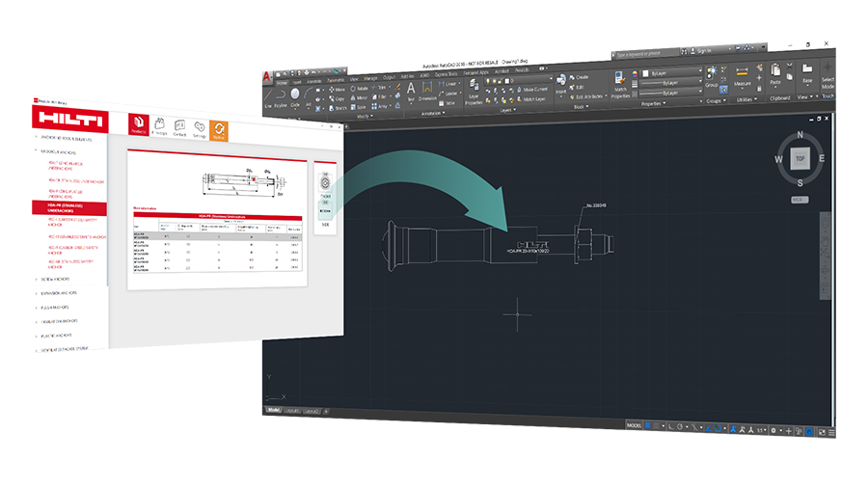Click the Make Current layer button
This screenshot has width=868, height=488.
pos(532,89)
